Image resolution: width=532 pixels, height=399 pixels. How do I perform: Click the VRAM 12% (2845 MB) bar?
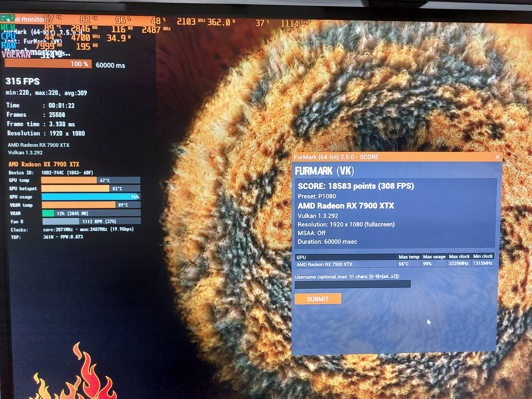(x=91, y=213)
